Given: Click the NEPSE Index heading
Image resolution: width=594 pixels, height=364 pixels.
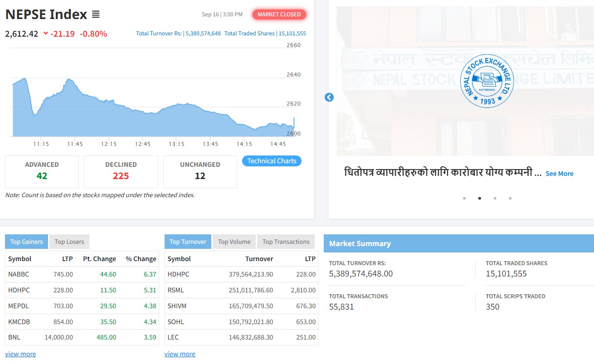Looking at the screenshot, I should 46,15.
